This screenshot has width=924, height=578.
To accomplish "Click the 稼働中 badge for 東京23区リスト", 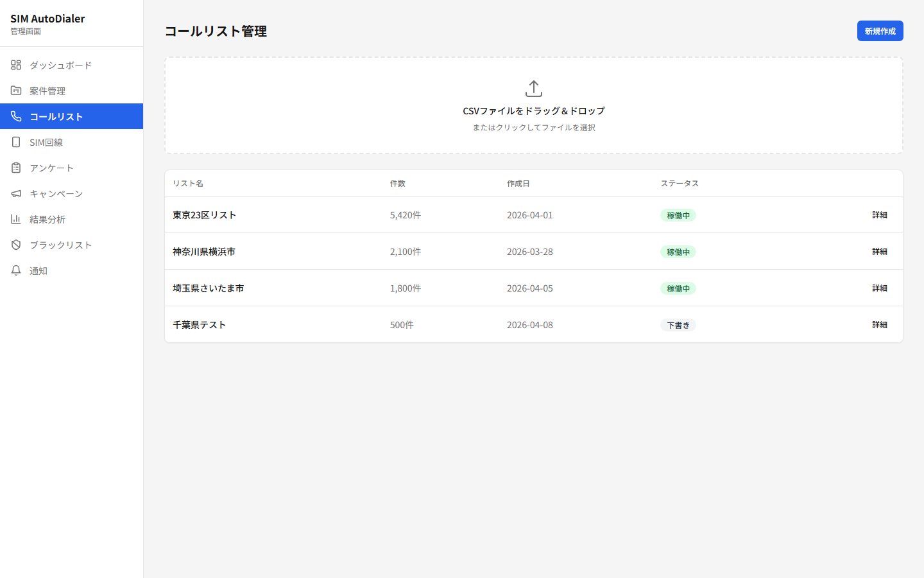I will pos(678,215).
